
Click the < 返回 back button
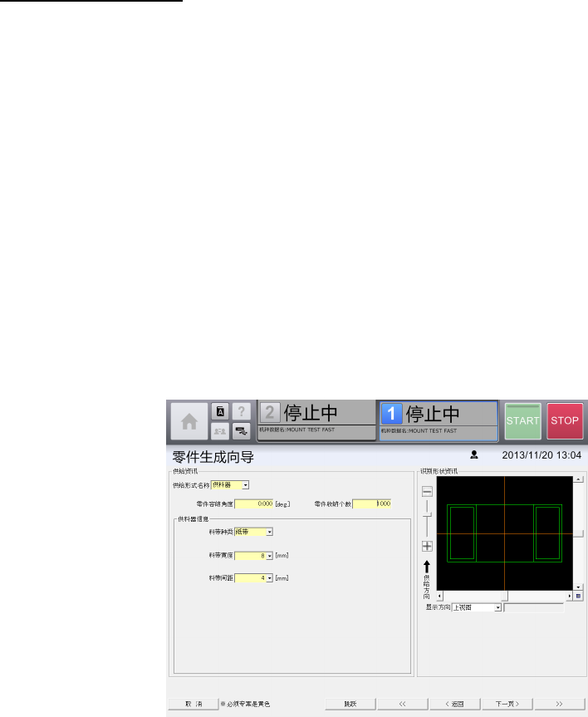455,704
